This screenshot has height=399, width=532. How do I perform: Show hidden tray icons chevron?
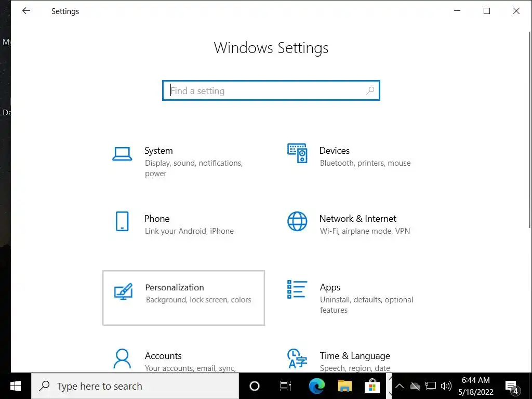click(400, 386)
